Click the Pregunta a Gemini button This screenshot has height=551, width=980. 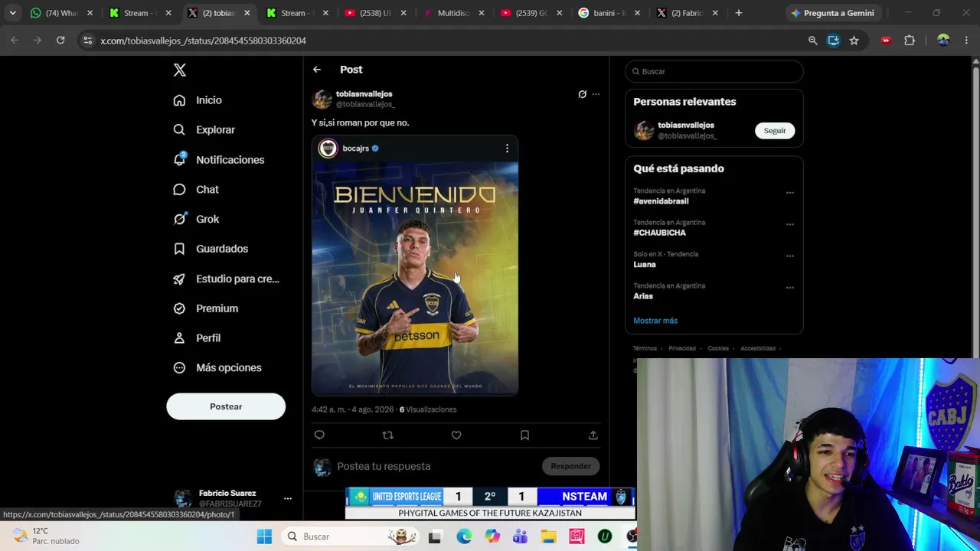[833, 13]
